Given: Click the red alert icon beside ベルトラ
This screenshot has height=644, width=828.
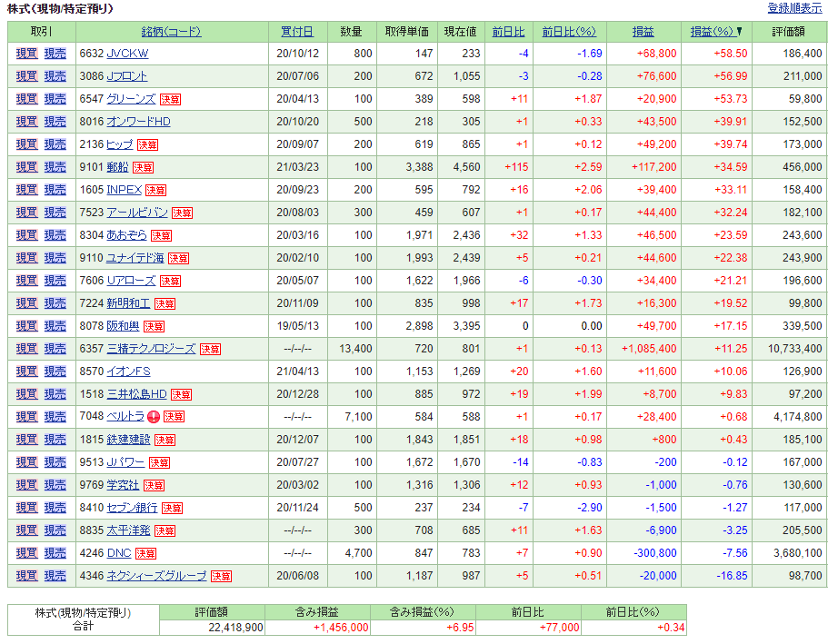Looking at the screenshot, I should click(x=154, y=417).
